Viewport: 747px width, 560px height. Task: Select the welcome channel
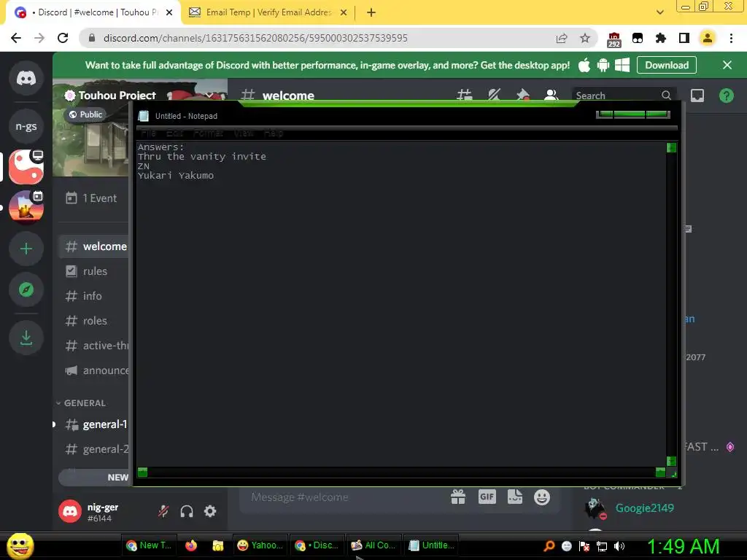(x=94, y=246)
